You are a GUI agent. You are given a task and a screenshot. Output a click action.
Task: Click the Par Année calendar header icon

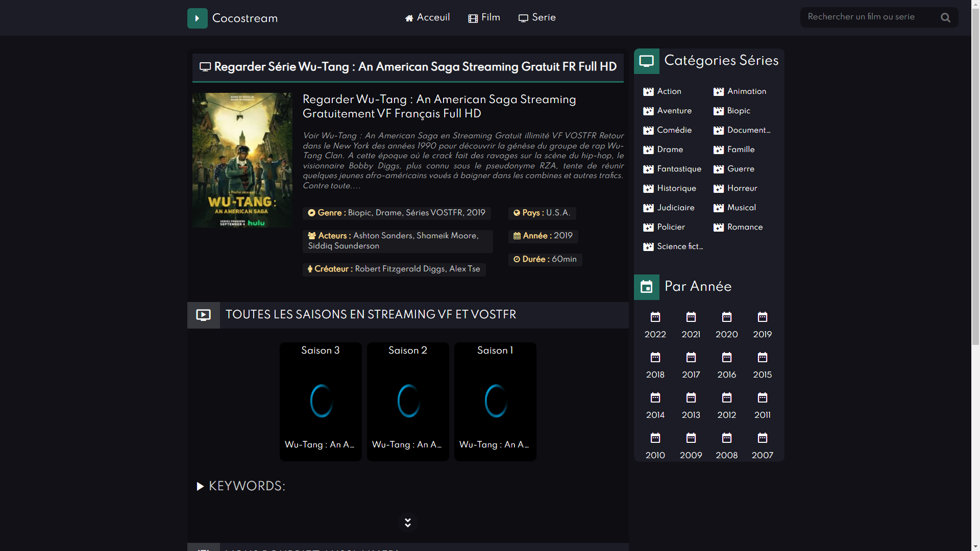[647, 287]
